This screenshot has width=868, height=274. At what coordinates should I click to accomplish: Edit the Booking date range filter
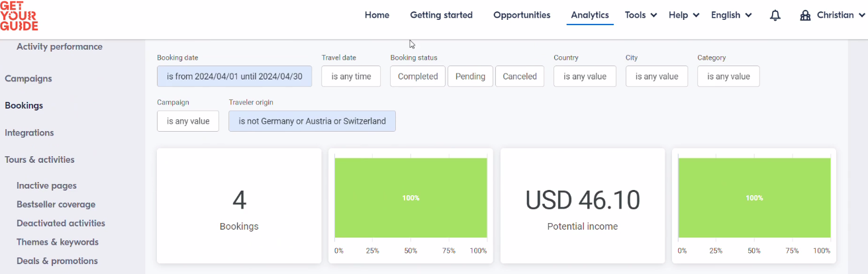pos(234,76)
